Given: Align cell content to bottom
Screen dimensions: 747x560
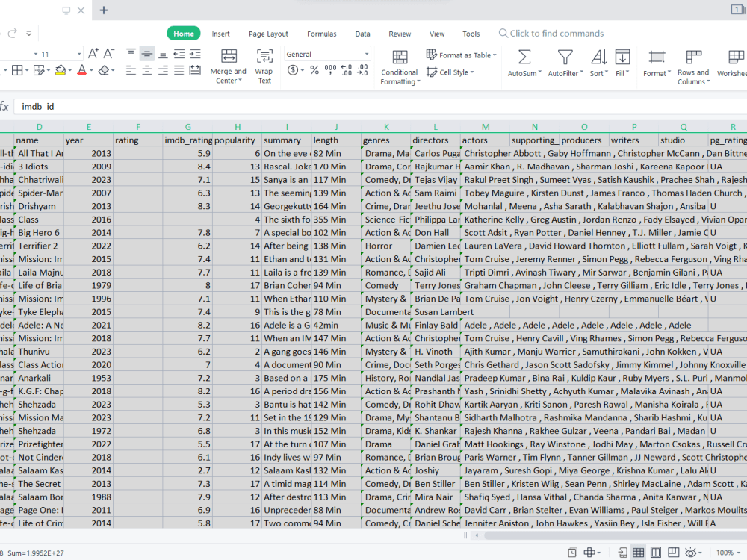Looking at the screenshot, I should tap(163, 54).
